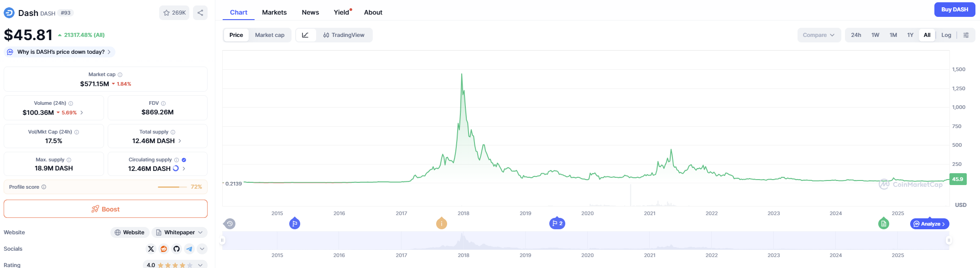
Task: Select the 1Y time range
Action: pyautogui.click(x=910, y=35)
